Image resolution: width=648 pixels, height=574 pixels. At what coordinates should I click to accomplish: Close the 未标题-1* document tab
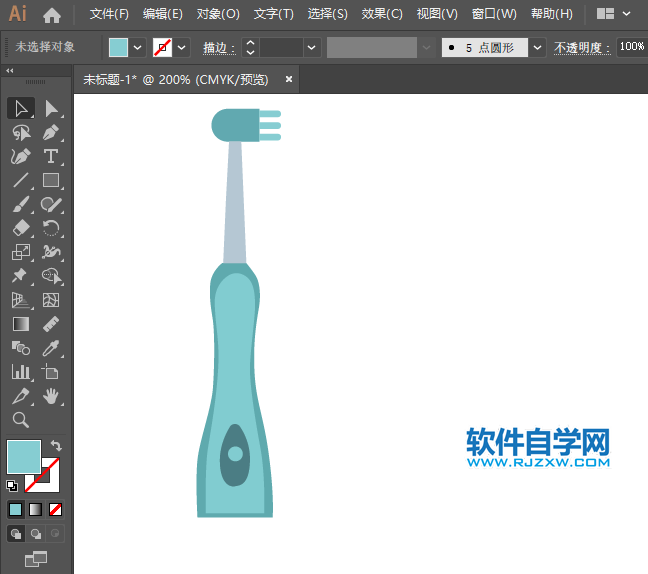click(289, 79)
